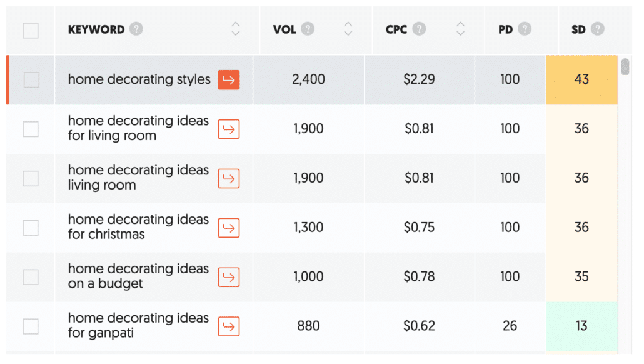Sort by CPC using sort arrows
The width and height of the screenshot is (644, 364).
460,29
